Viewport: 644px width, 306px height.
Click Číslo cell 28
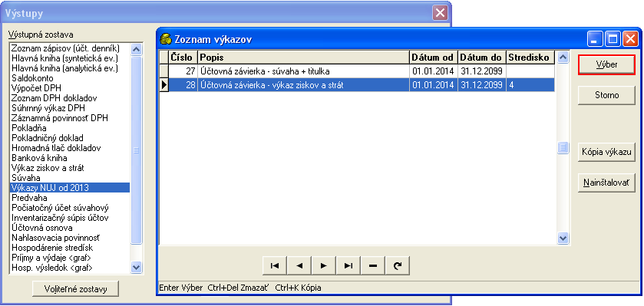(x=183, y=85)
